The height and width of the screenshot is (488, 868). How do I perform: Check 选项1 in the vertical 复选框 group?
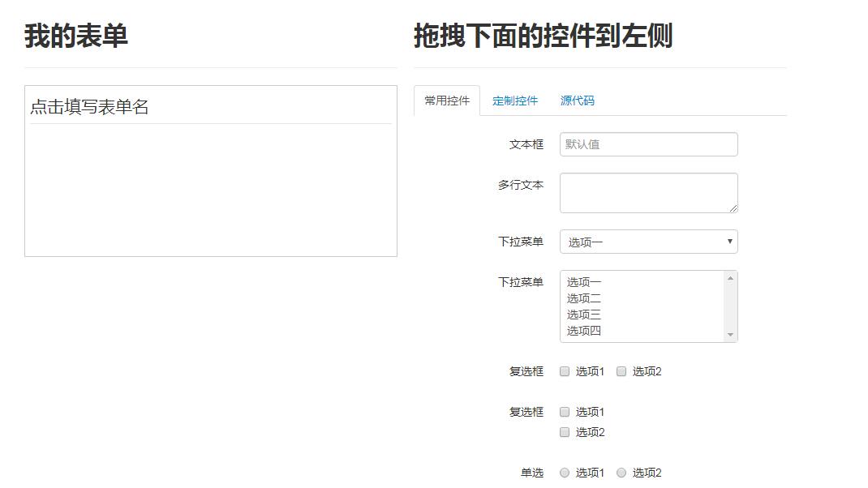[565, 411]
